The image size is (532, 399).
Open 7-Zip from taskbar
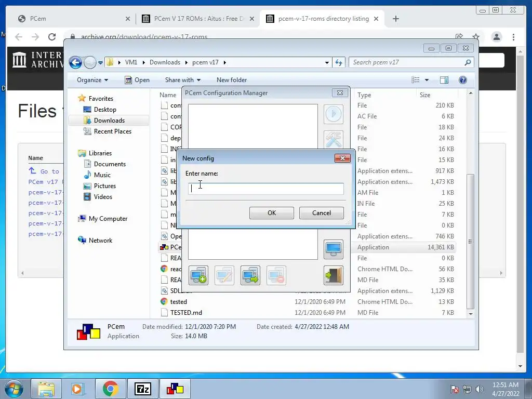pyautogui.click(x=142, y=389)
